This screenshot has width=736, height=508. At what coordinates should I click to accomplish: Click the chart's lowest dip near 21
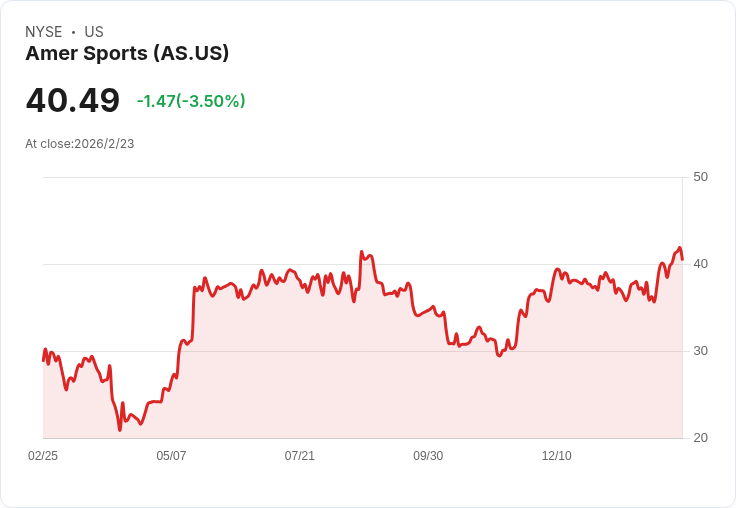[x=120, y=429]
